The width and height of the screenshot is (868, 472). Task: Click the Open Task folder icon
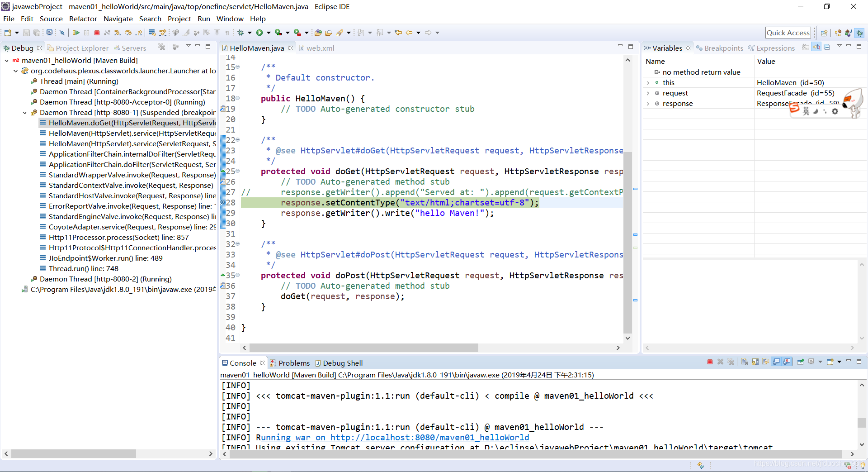[x=328, y=33]
